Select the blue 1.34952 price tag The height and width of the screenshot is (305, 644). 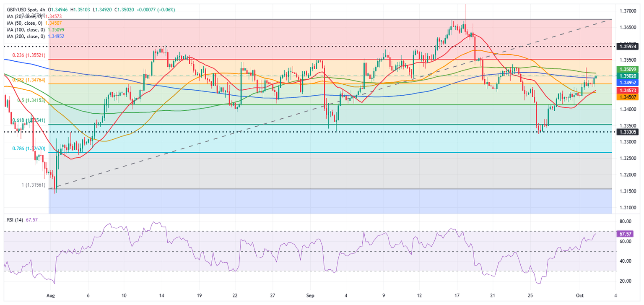point(628,83)
